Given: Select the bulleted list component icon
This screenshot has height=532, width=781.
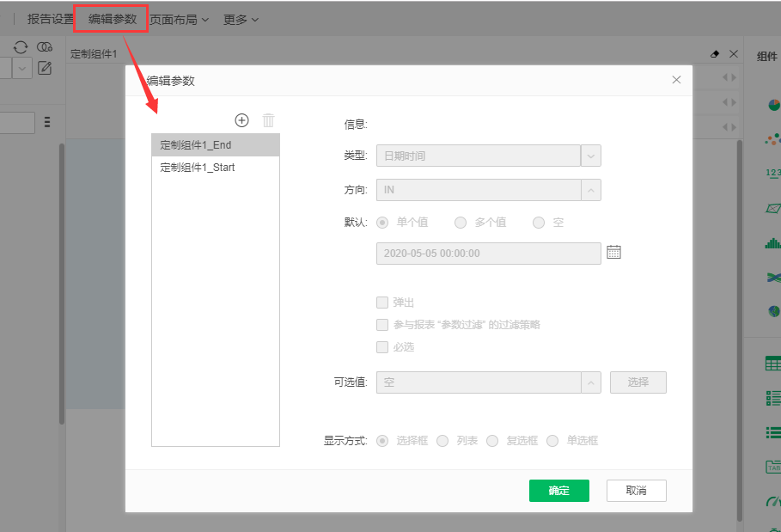Looking at the screenshot, I should point(773,432).
